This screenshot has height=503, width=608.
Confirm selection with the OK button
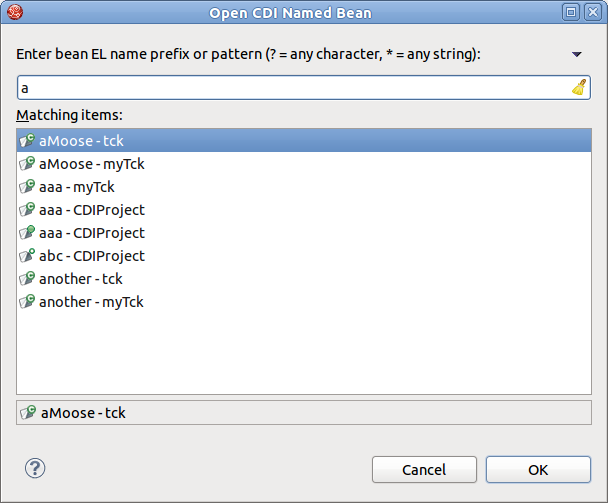[x=538, y=469]
